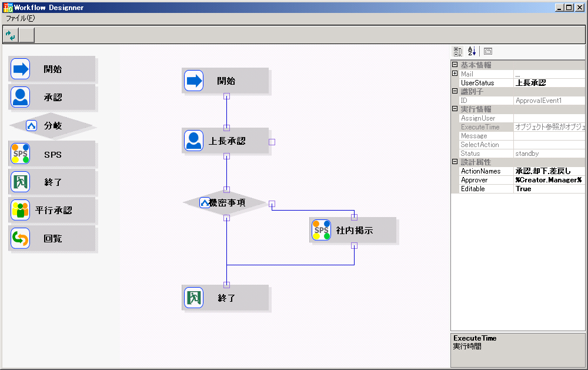Choose the 回覧 circulation item in the palette
This screenshot has height=370, width=588.
pyautogui.click(x=52, y=239)
